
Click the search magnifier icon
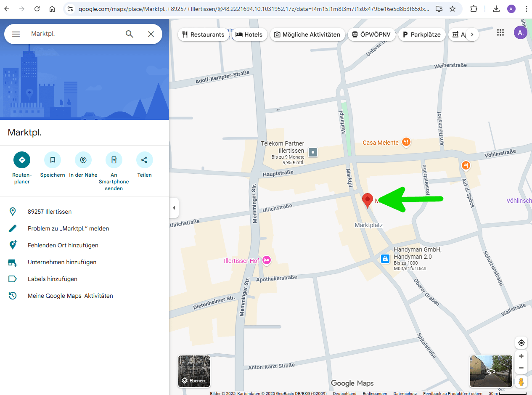[130, 34]
